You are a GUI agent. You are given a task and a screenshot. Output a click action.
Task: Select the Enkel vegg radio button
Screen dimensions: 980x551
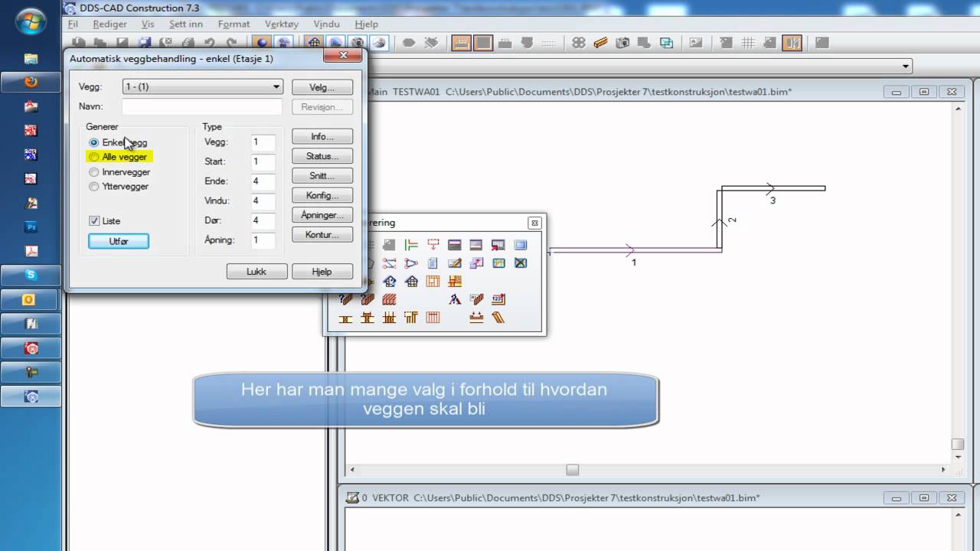tap(94, 142)
